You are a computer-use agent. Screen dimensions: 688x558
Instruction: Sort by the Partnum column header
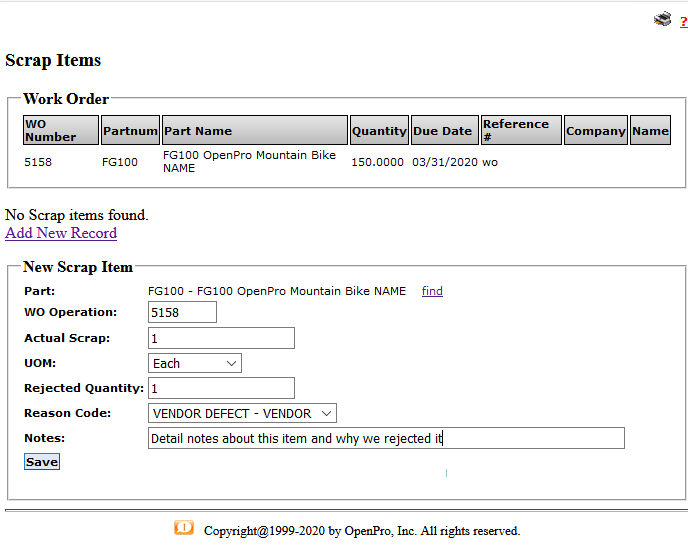(130, 130)
